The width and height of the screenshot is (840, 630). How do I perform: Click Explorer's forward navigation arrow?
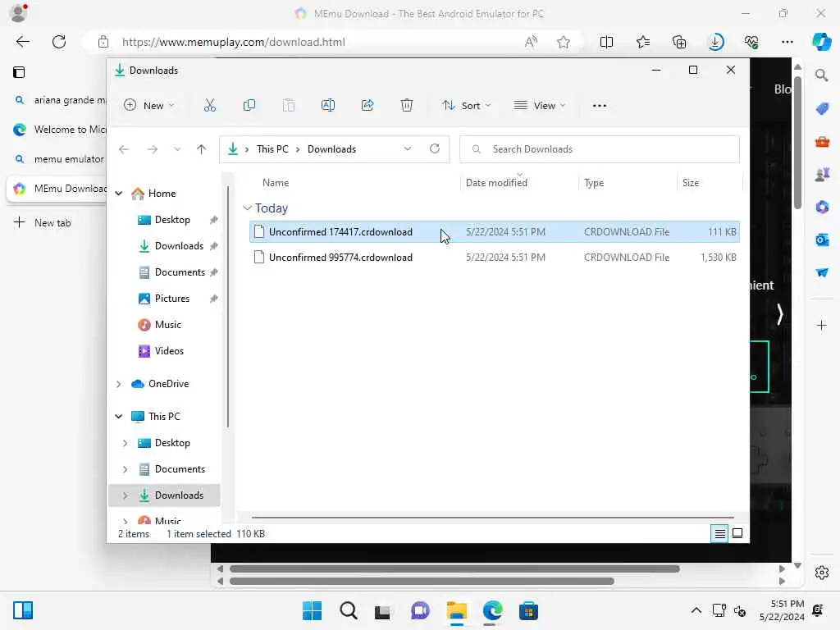pyautogui.click(x=153, y=149)
